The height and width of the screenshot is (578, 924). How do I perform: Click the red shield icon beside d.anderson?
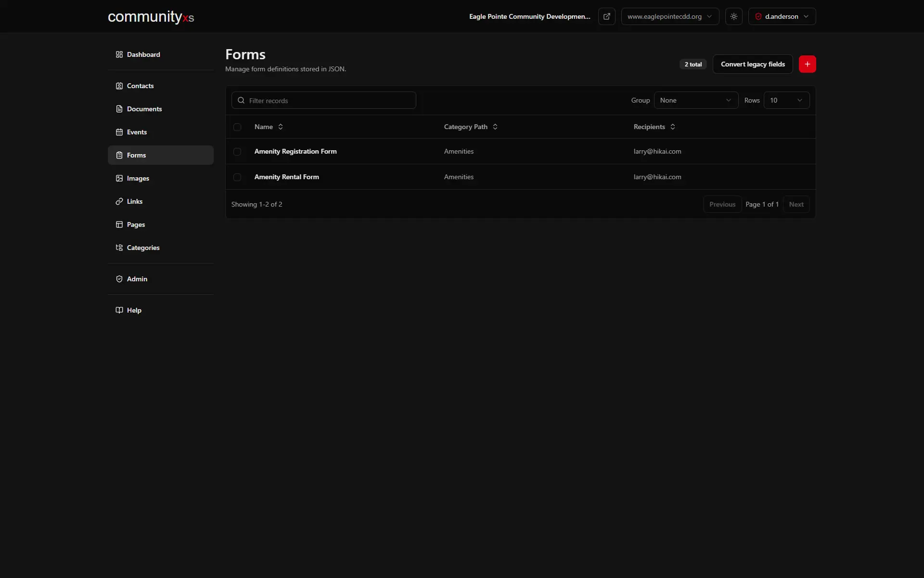pyautogui.click(x=758, y=16)
